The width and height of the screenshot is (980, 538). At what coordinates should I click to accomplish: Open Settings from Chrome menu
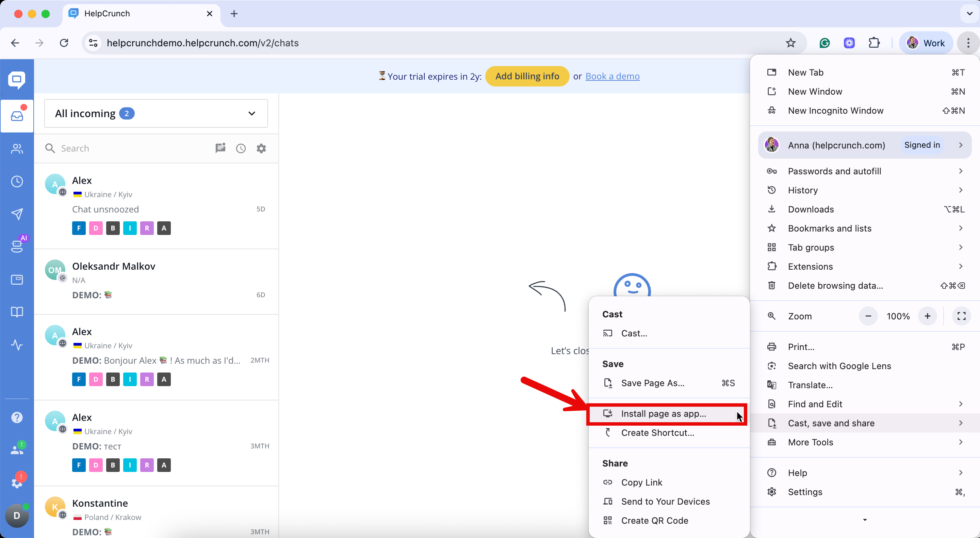point(864,492)
